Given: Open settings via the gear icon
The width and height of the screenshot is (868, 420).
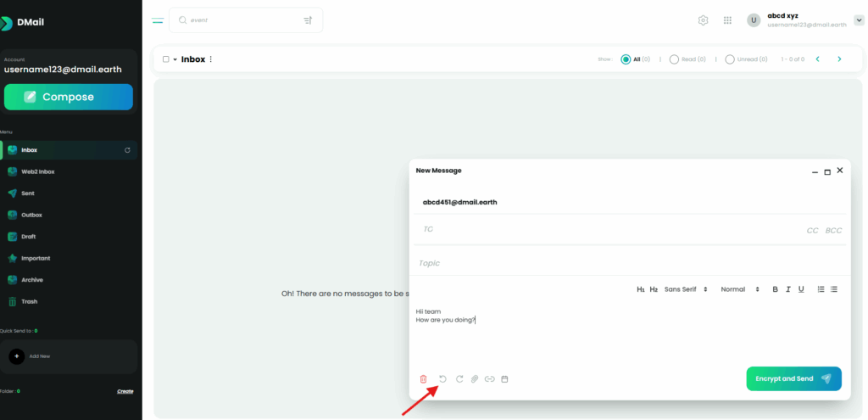Looking at the screenshot, I should tap(703, 20).
